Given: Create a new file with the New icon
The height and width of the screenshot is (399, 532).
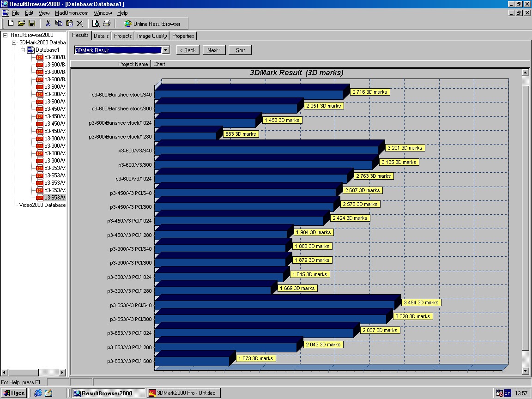Looking at the screenshot, I should [x=11, y=24].
